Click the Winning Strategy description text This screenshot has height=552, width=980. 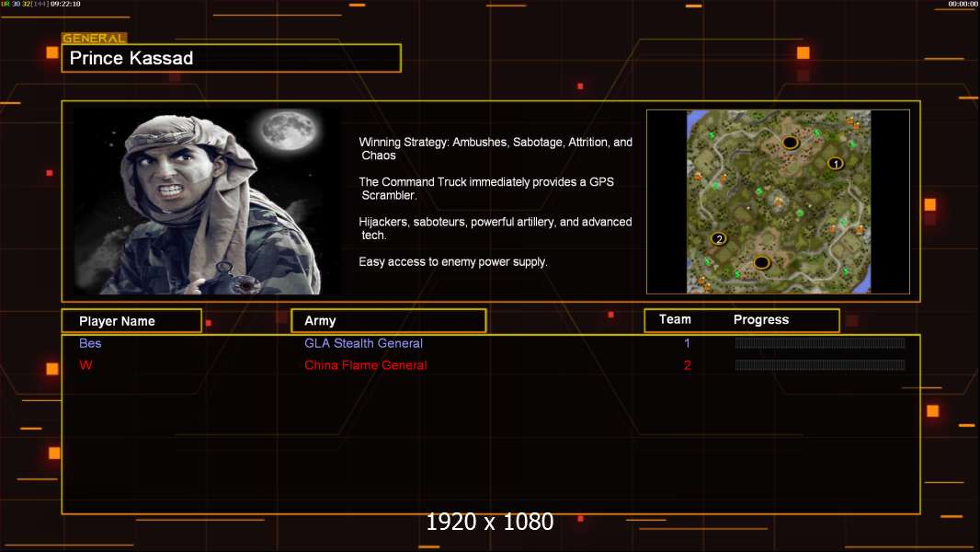click(x=496, y=149)
